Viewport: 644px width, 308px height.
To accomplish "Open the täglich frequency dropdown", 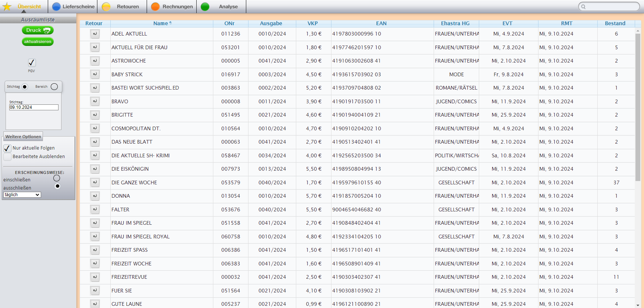I will [22, 195].
